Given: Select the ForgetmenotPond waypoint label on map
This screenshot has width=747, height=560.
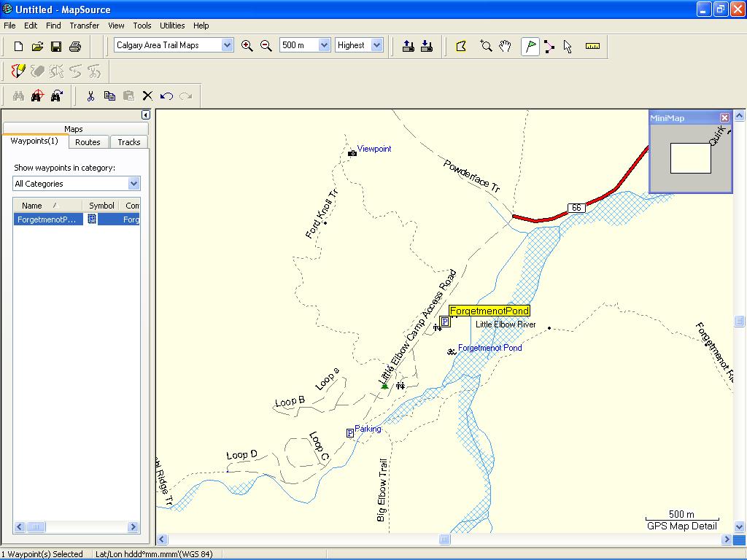Looking at the screenshot, I should click(489, 311).
